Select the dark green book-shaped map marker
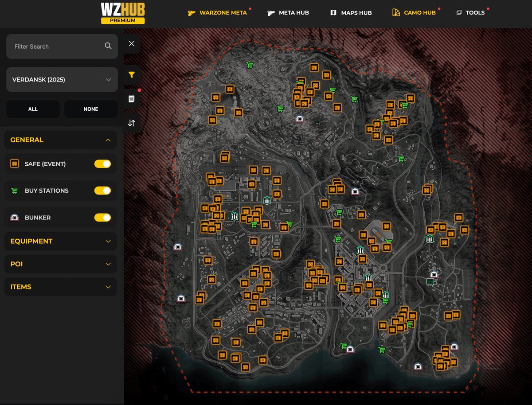The height and width of the screenshot is (405, 532). tap(430, 282)
